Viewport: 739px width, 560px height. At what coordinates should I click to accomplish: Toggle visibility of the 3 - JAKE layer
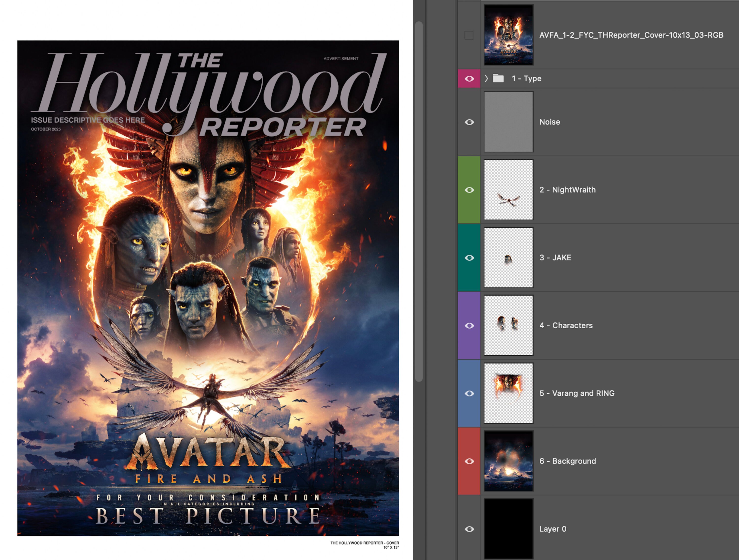coord(469,258)
